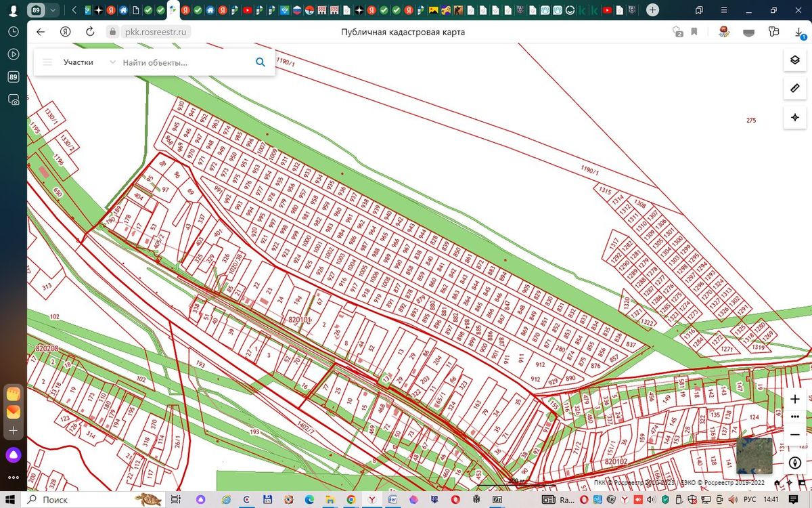Screen dimensions: 812x508
Task: Activate the locate-me crosshair tool
Action: (795, 118)
